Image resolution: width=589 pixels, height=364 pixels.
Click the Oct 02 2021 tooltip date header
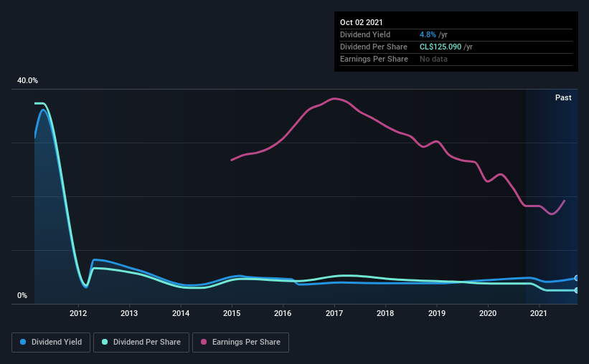click(x=362, y=22)
